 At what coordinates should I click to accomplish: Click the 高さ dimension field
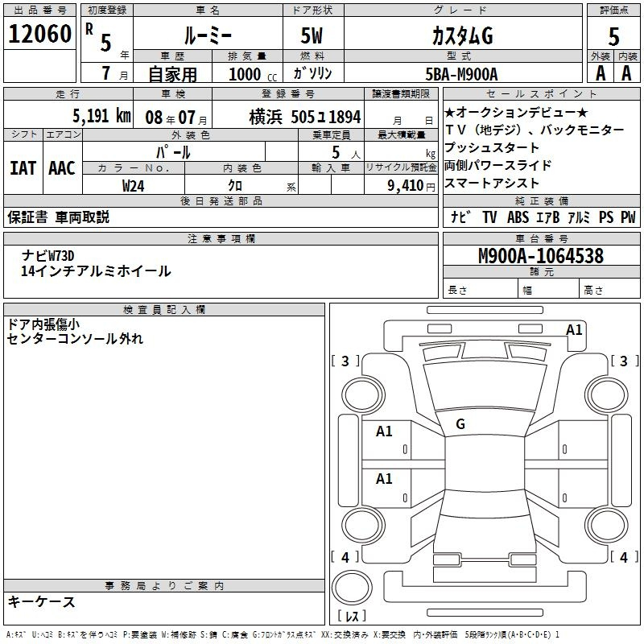610,290
